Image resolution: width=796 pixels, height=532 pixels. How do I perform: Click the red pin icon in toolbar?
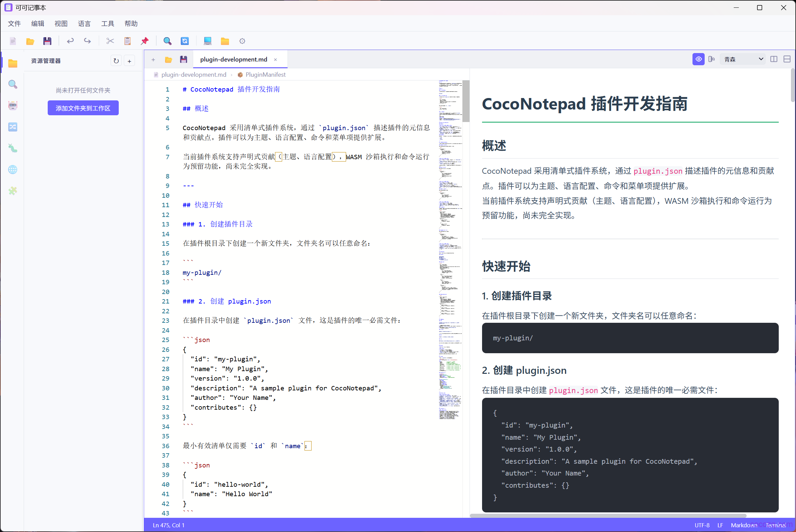[145, 41]
